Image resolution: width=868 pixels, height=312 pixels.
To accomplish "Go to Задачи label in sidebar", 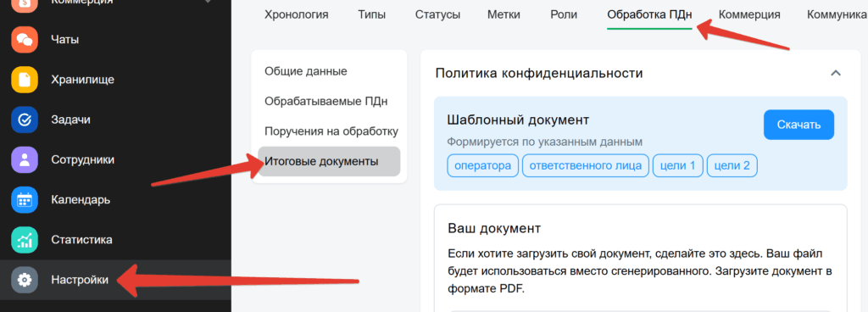I will [x=70, y=120].
